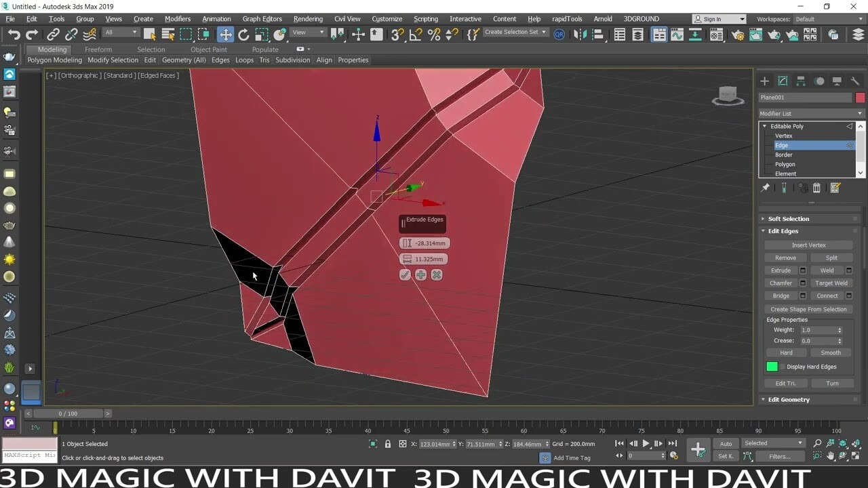868x488 pixels.
Task: Select the Vertex sub-object level
Action: [784, 136]
